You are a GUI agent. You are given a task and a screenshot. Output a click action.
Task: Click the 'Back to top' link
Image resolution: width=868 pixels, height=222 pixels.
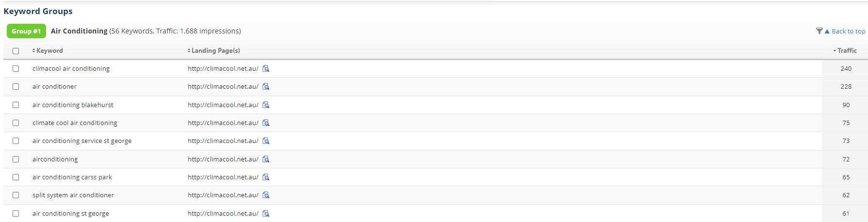[848, 32]
